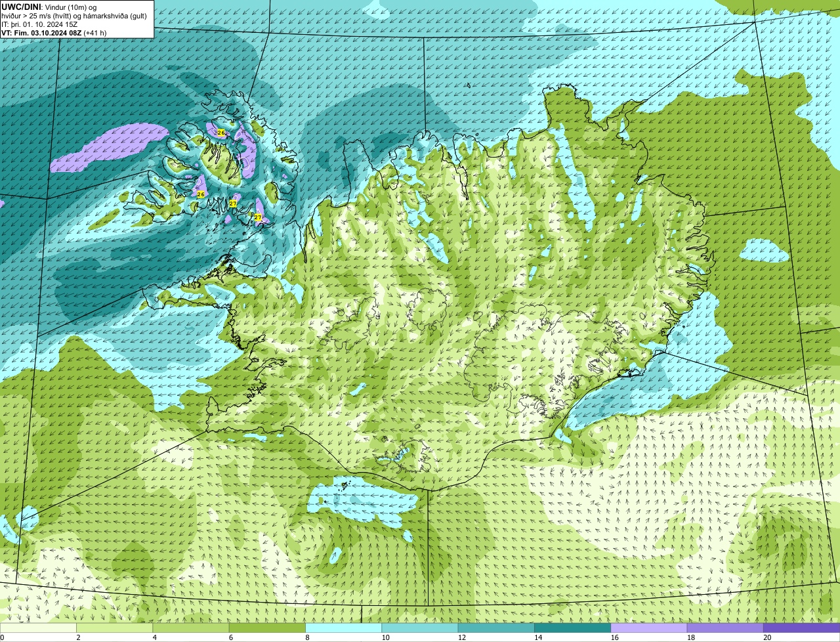Click the above-20 m/s deep purple swatch
The image size is (840, 642).
pyautogui.click(x=801, y=628)
